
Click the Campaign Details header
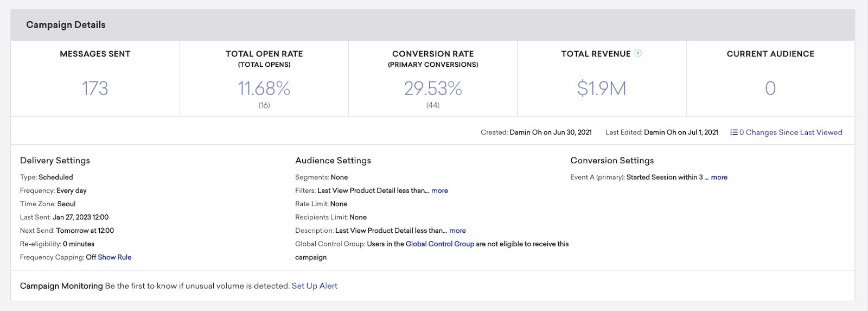[x=66, y=25]
